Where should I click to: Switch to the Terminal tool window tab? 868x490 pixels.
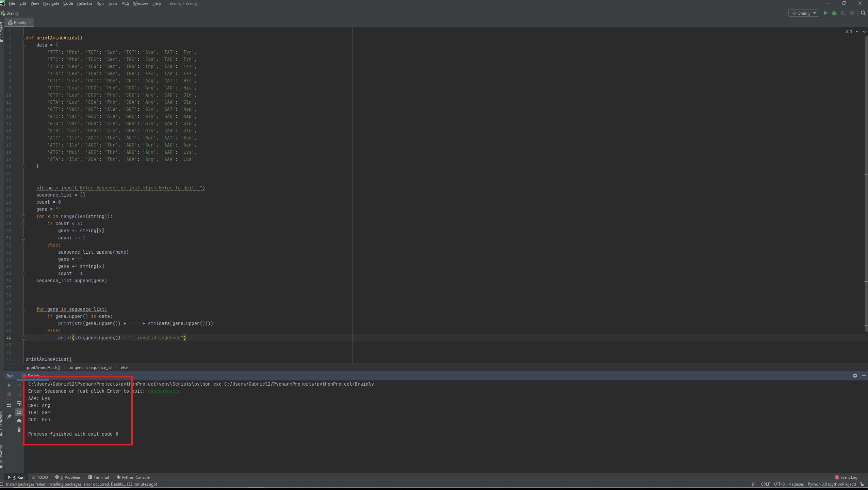pyautogui.click(x=98, y=477)
